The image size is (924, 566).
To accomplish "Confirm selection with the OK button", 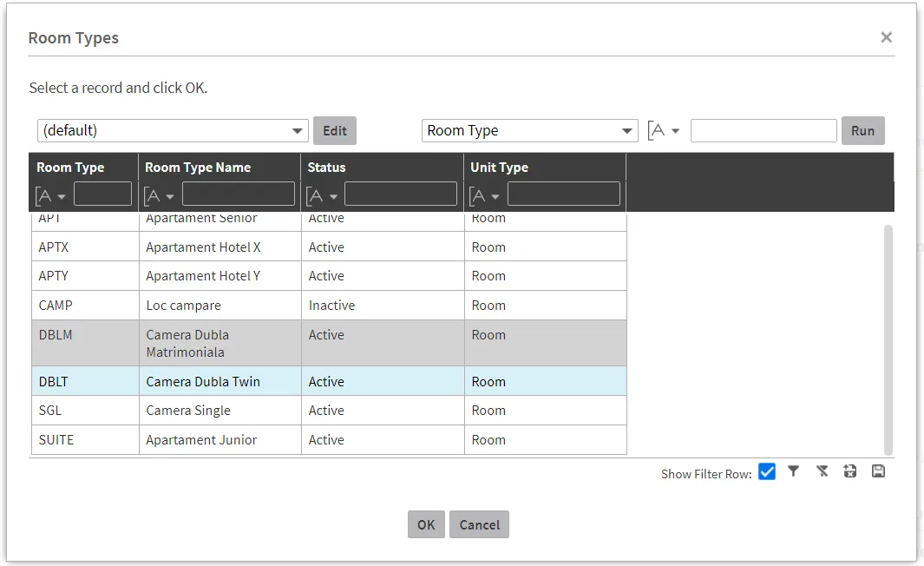I will click(426, 524).
